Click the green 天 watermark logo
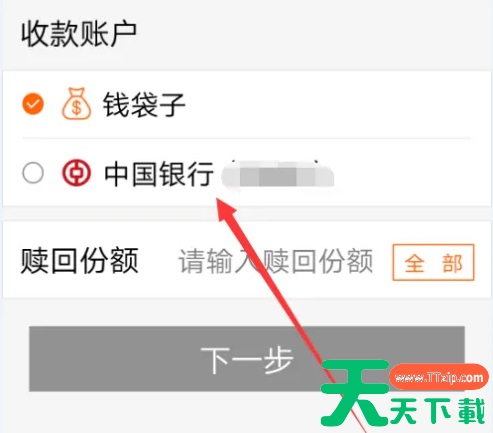The width and height of the screenshot is (493, 433). 355,393
